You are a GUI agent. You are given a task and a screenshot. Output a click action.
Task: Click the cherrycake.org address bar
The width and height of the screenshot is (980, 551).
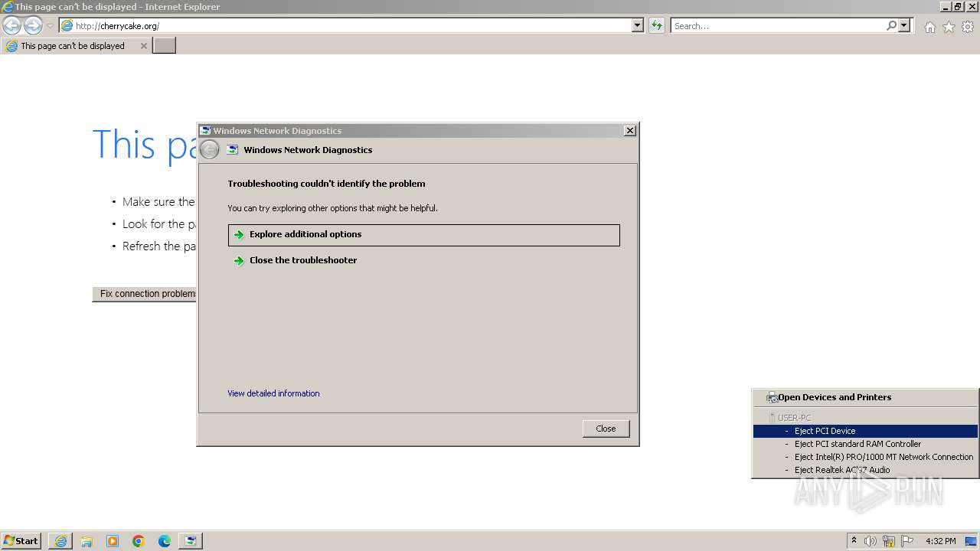[345, 26]
